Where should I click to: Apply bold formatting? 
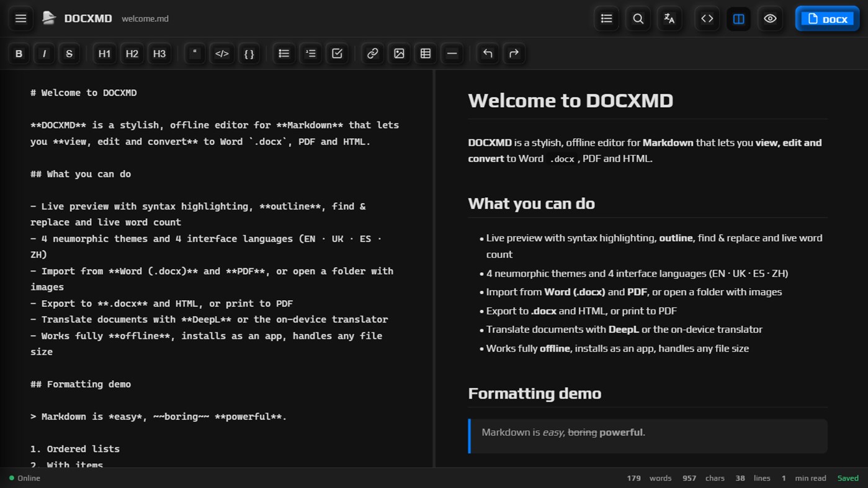(19, 53)
